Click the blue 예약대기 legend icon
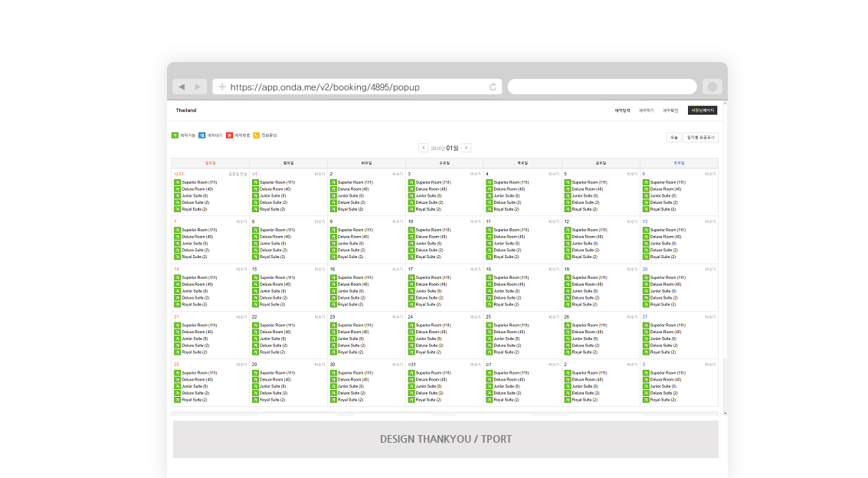The width and height of the screenshot is (868, 478). (202, 135)
